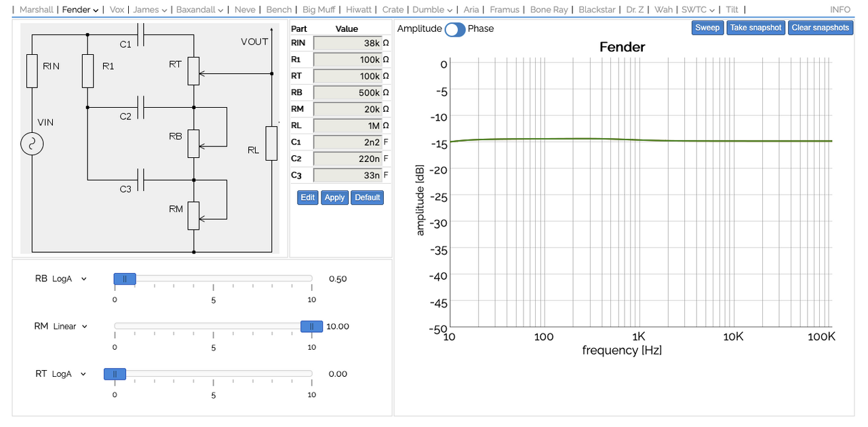The width and height of the screenshot is (868, 427).
Task: Click the RIN value field 38k
Action: [347, 43]
